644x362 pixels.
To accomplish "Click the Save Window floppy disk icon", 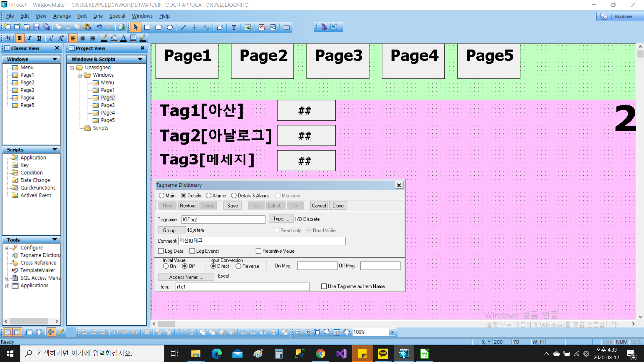I will 37,27.
